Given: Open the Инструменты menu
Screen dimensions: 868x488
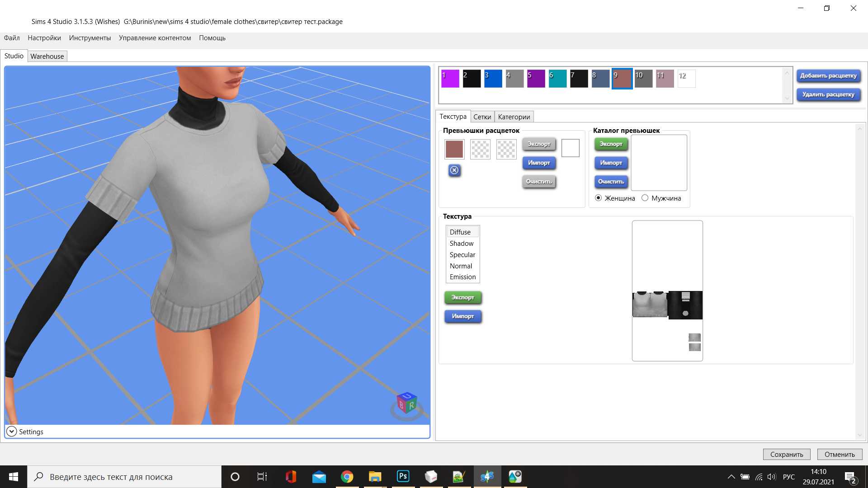Looking at the screenshot, I should (x=90, y=38).
